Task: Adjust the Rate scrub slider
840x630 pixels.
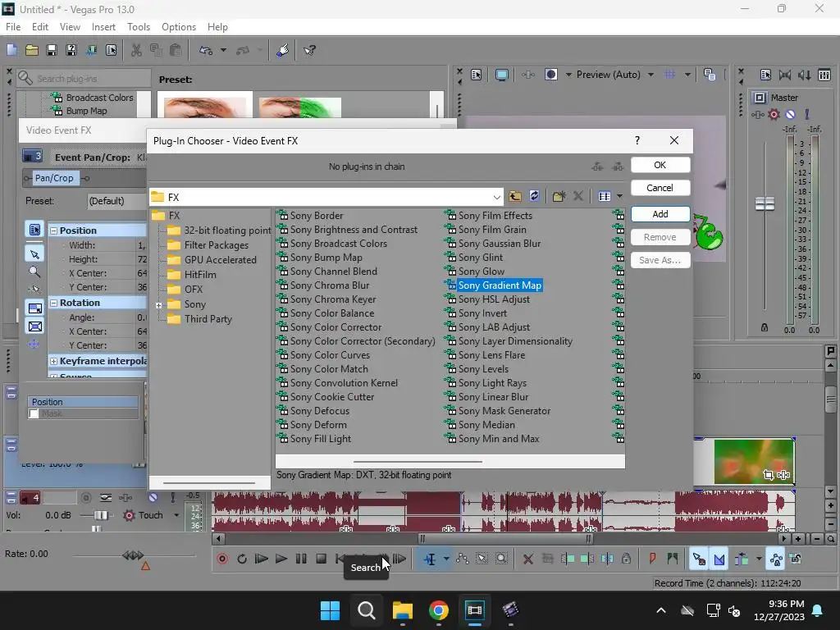Action: 133,555
